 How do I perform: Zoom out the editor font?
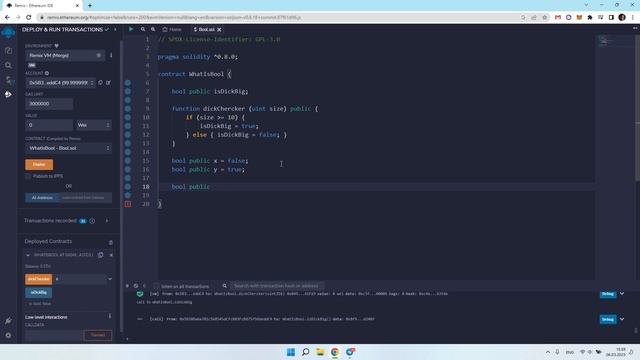click(x=143, y=29)
